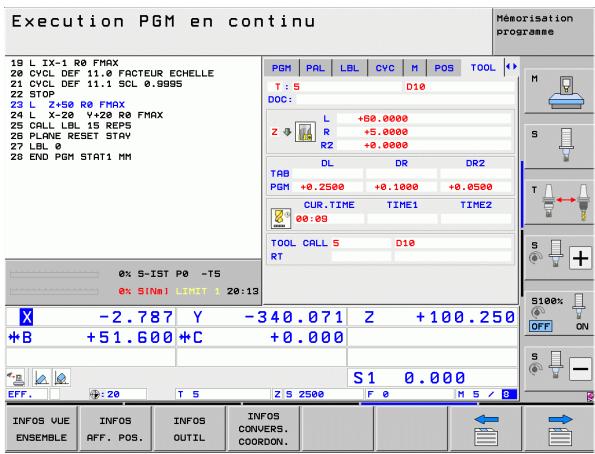
Task: Select block 25 CALL LBL 15 REP5
Action: click(x=71, y=125)
